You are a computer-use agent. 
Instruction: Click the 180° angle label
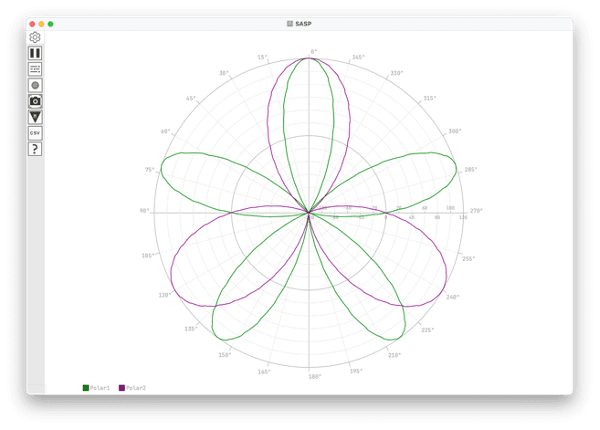pyautogui.click(x=315, y=376)
